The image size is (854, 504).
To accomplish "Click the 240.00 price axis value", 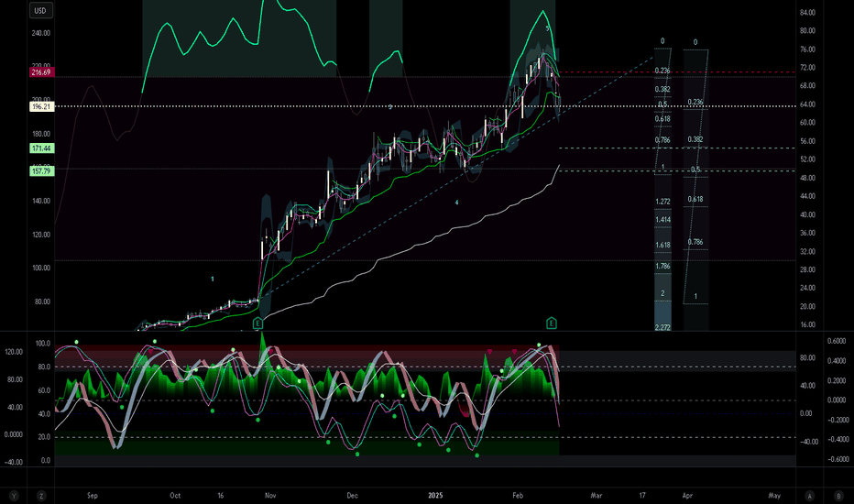I will (41, 33).
